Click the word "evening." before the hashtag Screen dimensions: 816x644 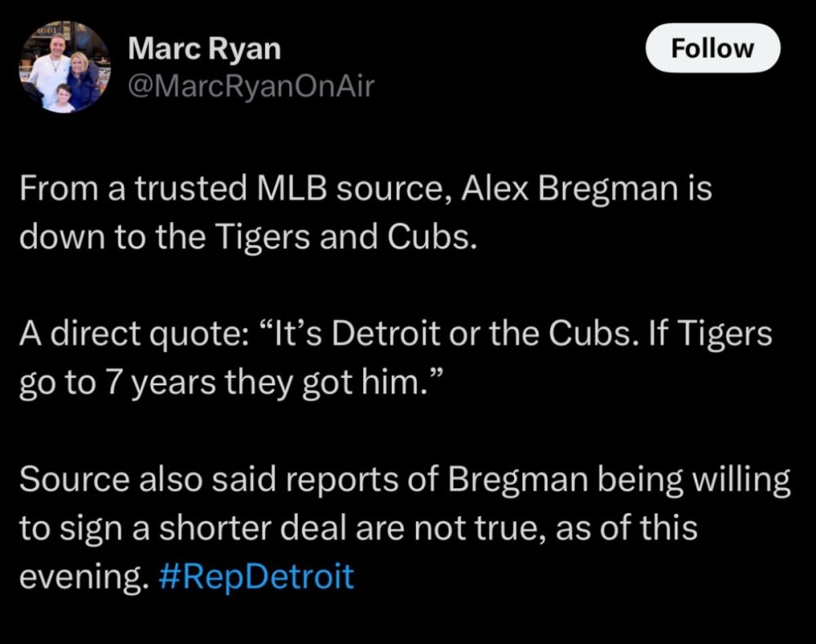82,576
